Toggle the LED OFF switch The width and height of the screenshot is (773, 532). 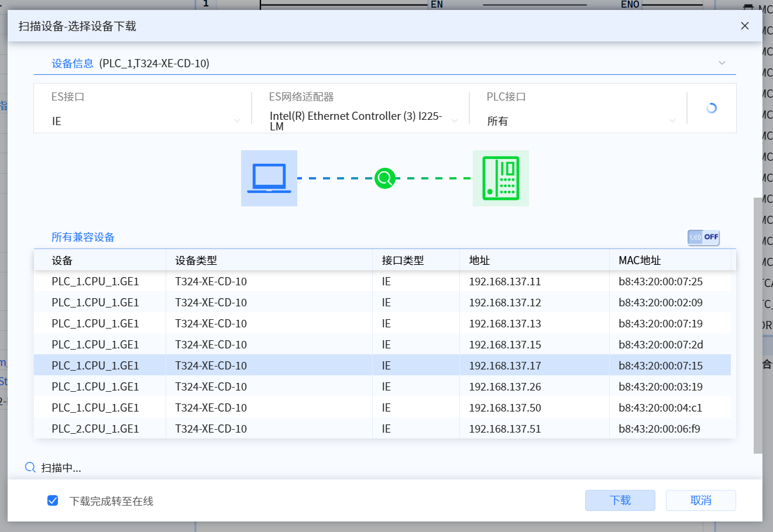click(x=703, y=237)
